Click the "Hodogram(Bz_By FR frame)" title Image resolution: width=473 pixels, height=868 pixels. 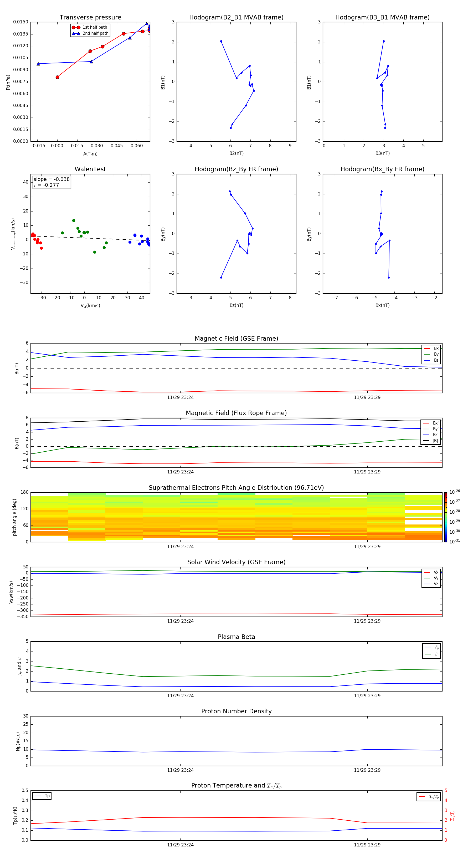(x=236, y=169)
